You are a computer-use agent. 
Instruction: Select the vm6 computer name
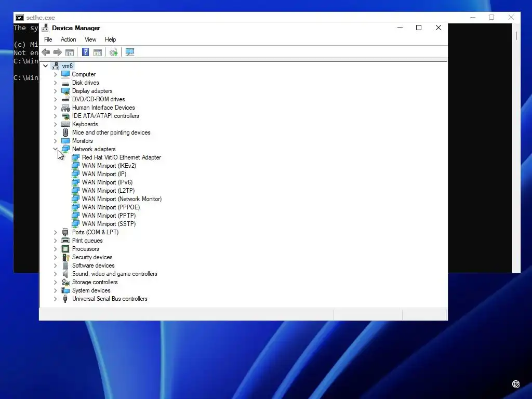point(67,66)
